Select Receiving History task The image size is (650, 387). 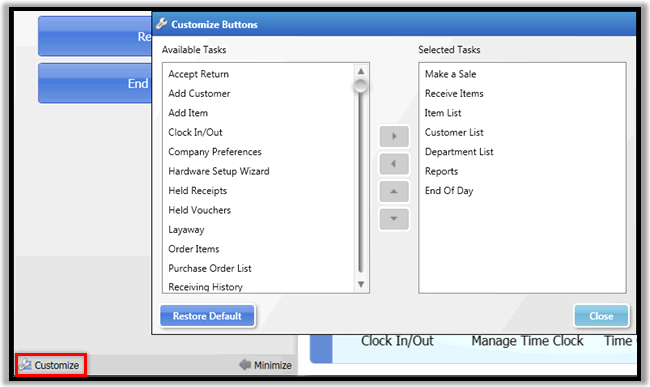tap(205, 287)
